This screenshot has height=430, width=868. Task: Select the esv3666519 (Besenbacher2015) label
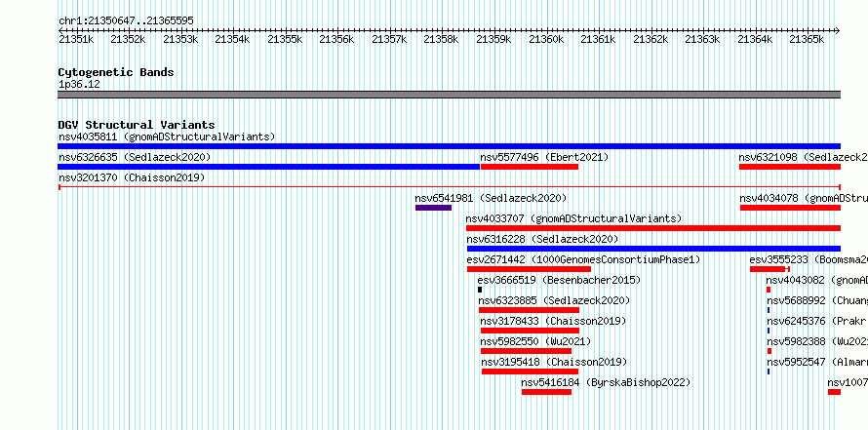pyautogui.click(x=559, y=280)
